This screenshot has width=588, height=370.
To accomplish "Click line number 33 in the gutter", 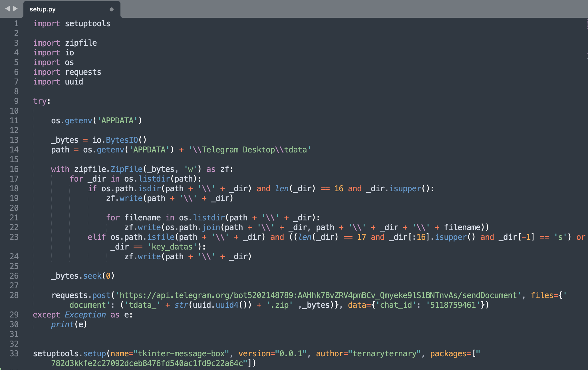I will coord(14,354).
